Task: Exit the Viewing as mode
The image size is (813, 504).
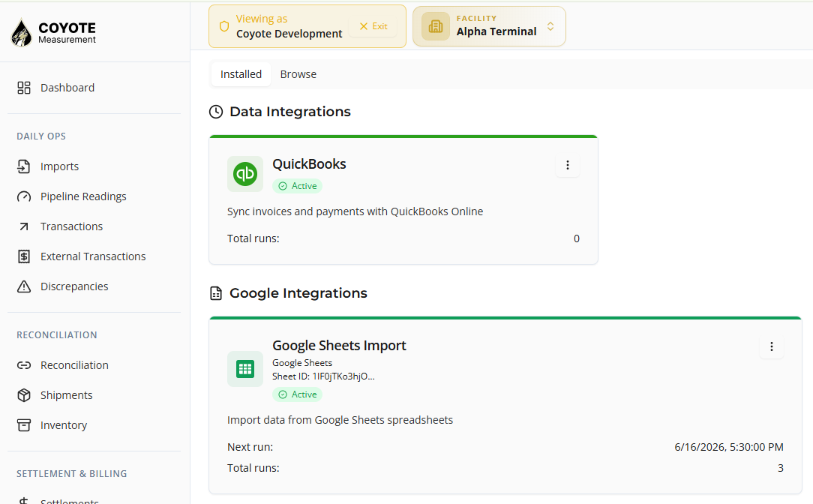Action: 373,26
